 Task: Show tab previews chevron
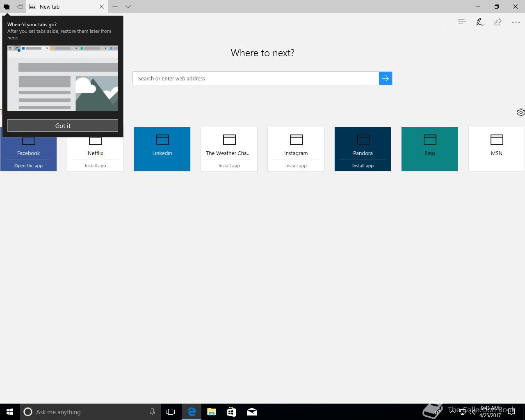(x=128, y=7)
